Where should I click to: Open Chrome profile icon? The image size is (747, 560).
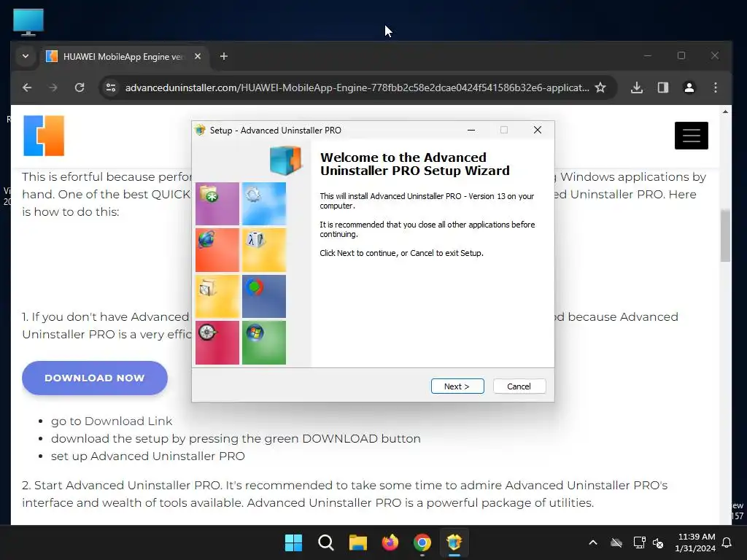click(x=689, y=87)
